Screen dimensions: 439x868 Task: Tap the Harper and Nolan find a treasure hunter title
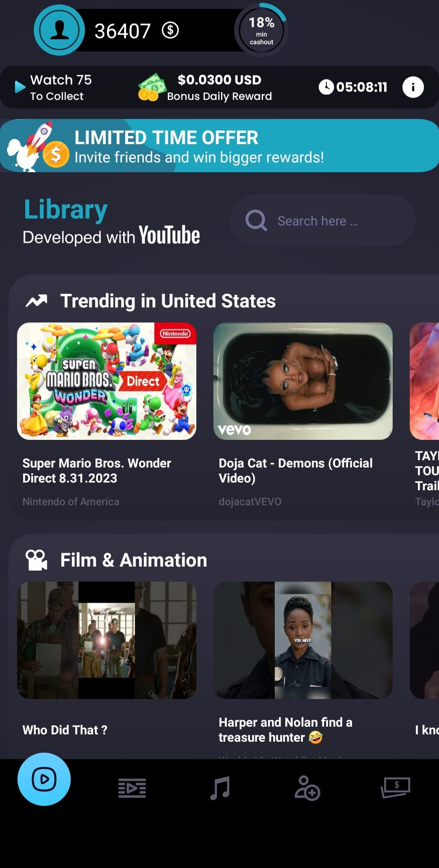point(285,730)
